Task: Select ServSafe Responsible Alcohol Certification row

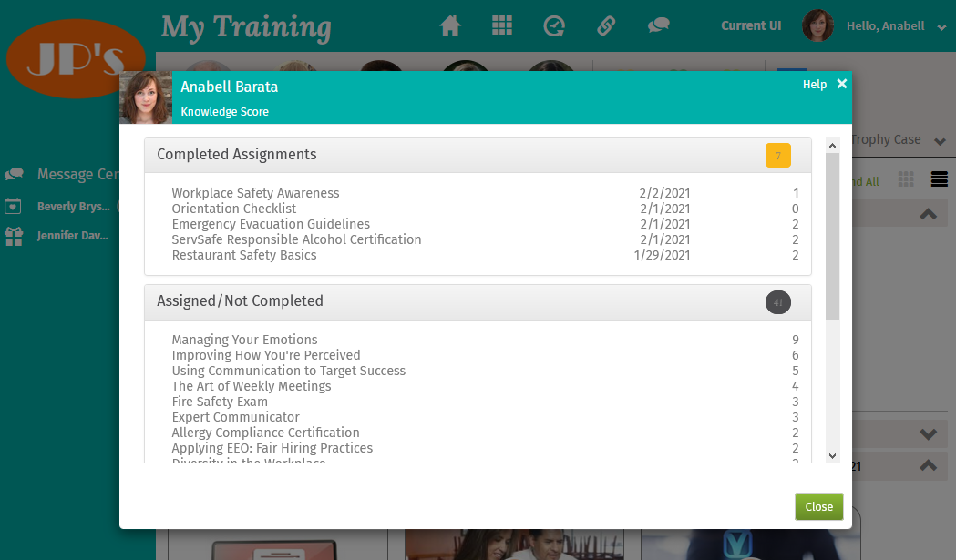Action: point(485,239)
